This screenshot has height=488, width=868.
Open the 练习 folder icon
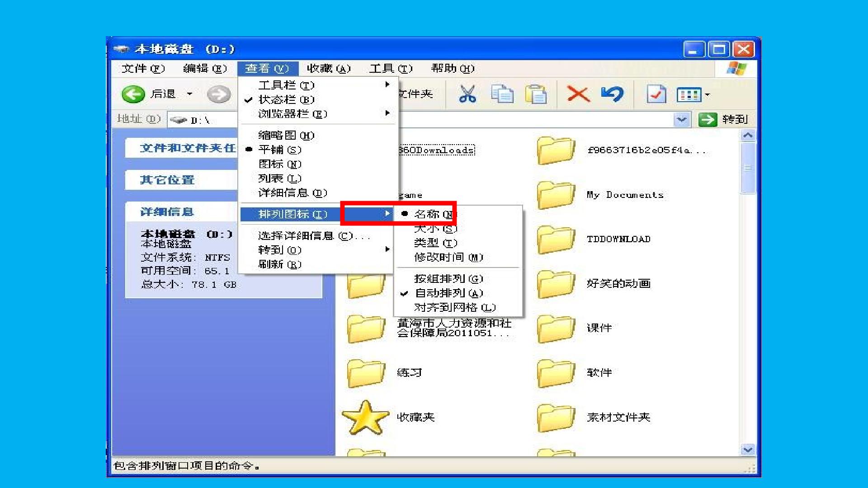(366, 373)
